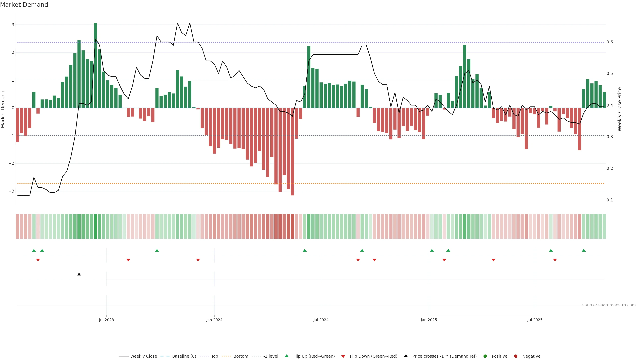This screenshot has width=644, height=362.
Task: Click the Market Demand chart title
Action: click(24, 5)
